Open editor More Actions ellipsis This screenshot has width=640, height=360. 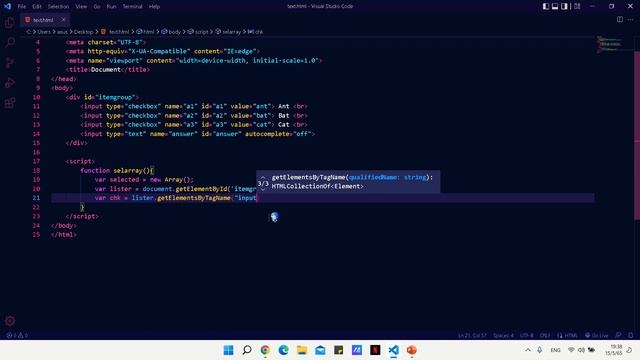(631, 20)
